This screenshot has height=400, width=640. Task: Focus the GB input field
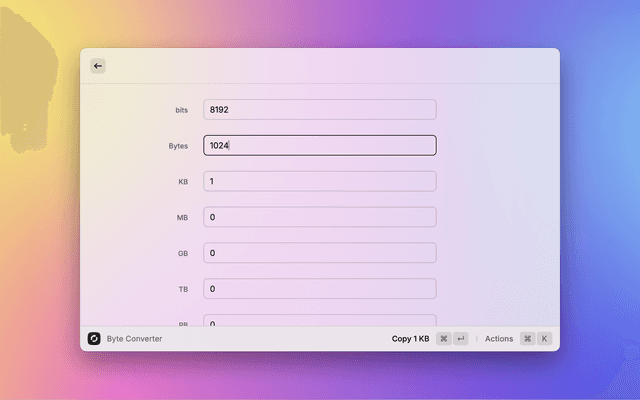(320, 253)
